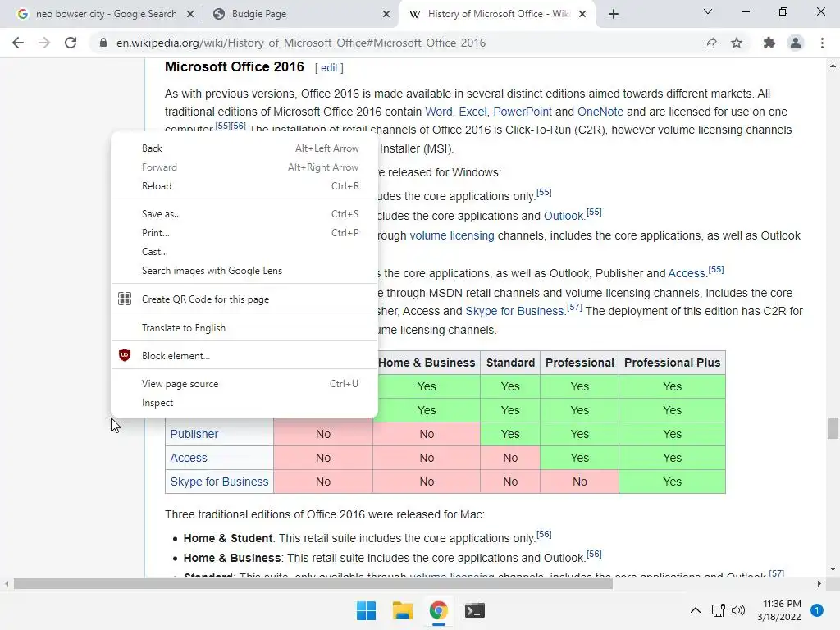The height and width of the screenshot is (630, 840).
Task: Select uBlock Block element... entry
Action: click(244, 356)
